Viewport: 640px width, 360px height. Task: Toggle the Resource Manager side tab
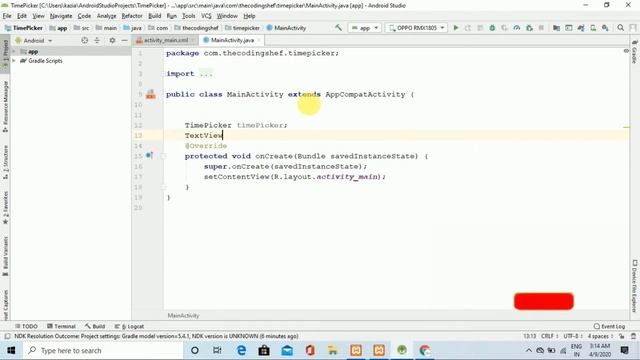5,107
